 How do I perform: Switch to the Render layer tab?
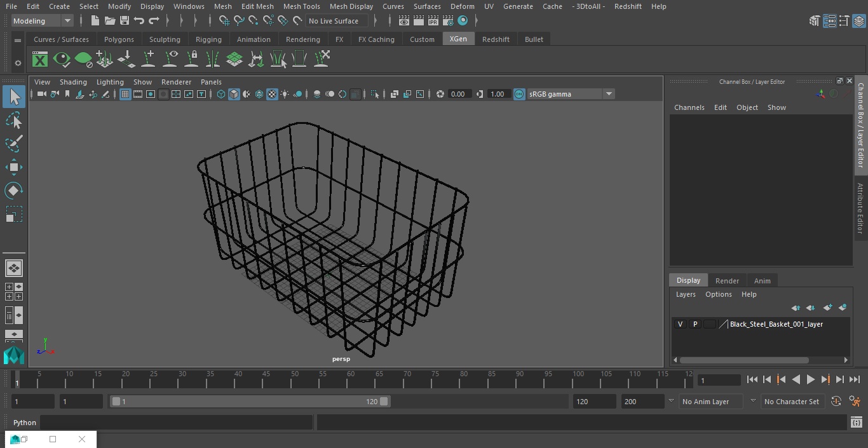click(727, 281)
